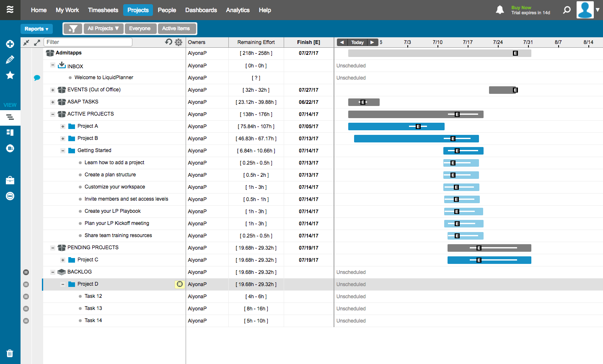This screenshot has width=603, height=364.
Task: Click the comment bubble on Welcome to LiquidPlanner
Action: (x=37, y=77)
